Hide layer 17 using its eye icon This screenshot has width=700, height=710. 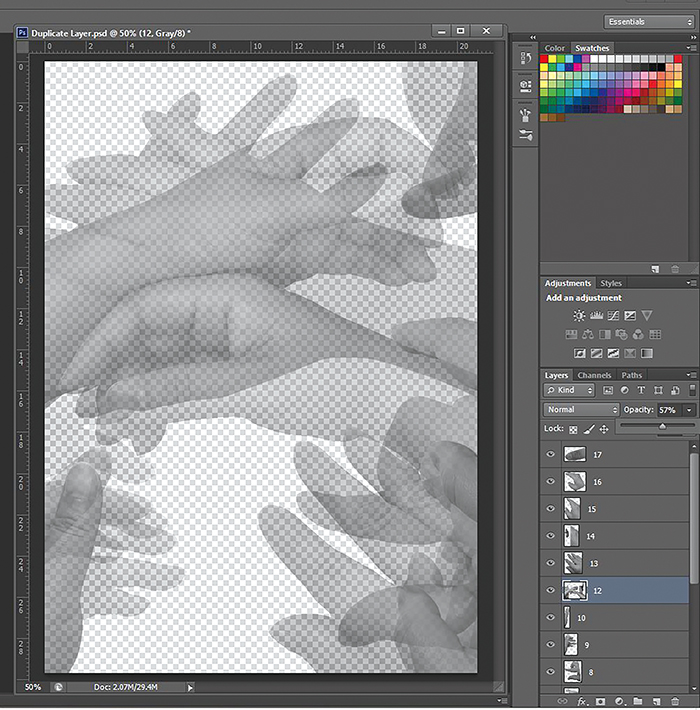551,454
